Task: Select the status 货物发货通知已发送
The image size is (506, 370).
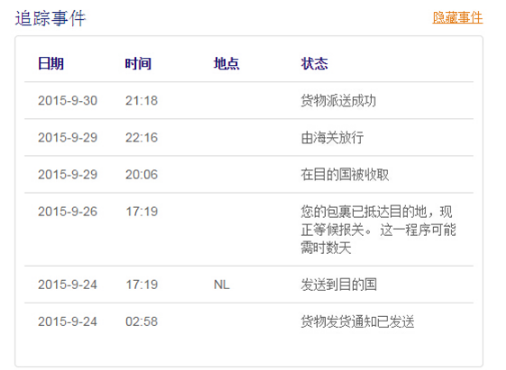Action: (x=357, y=322)
